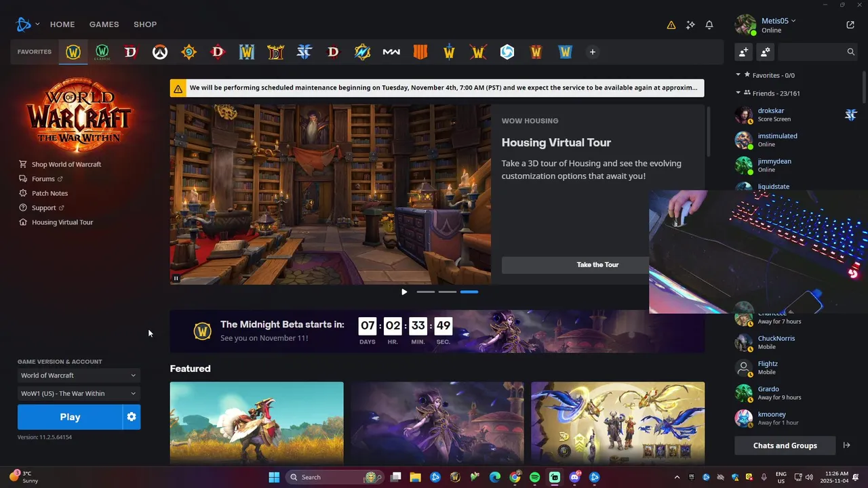Open Chats and Groups
Viewport: 868px width, 488px height.
pyautogui.click(x=785, y=445)
